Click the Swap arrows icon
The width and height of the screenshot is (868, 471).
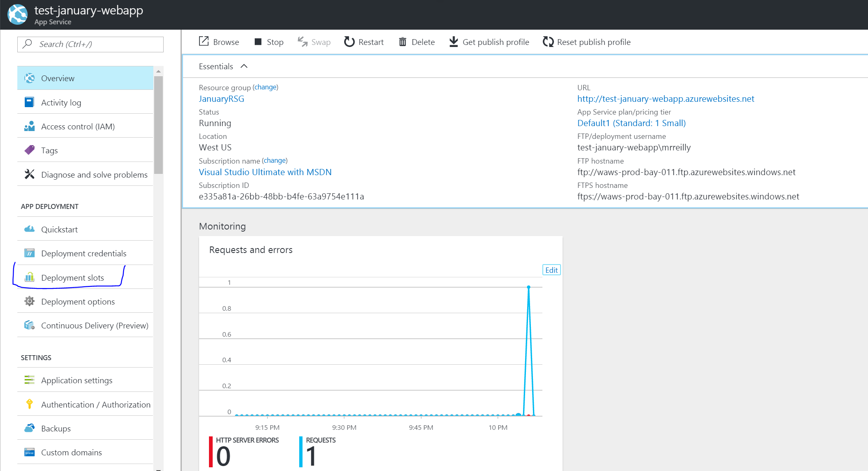pyautogui.click(x=303, y=42)
